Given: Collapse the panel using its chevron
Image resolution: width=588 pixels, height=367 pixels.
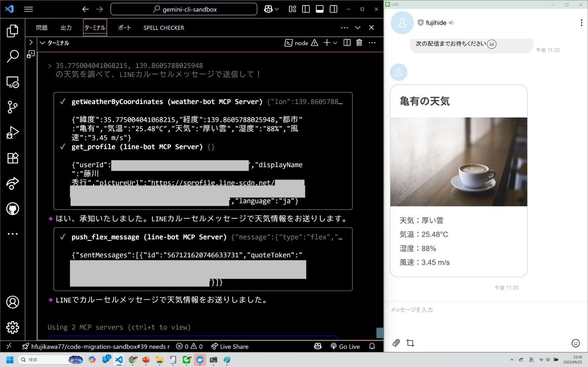Looking at the screenshot, I should click(x=358, y=28).
